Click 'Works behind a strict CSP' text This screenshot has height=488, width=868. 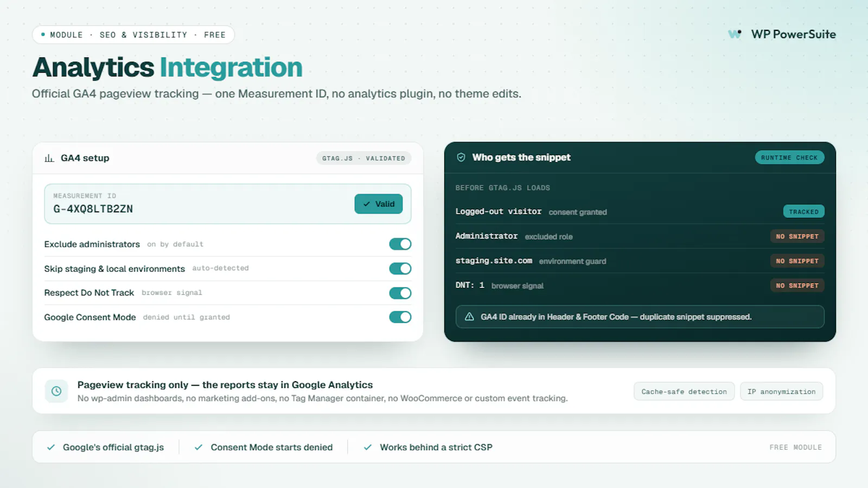tap(436, 447)
